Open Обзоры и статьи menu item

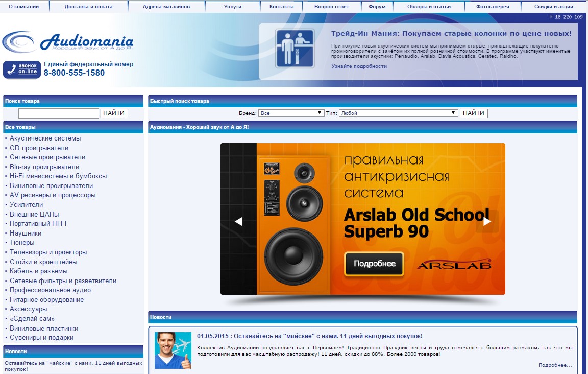pos(429,6)
